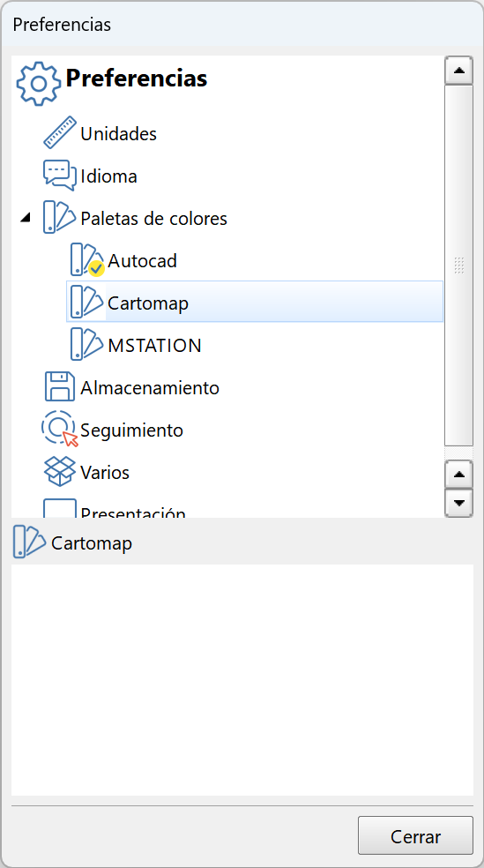Viewport: 484px width, 868px height.
Task: Select the Paletas de colores entry
Action: pos(153,218)
